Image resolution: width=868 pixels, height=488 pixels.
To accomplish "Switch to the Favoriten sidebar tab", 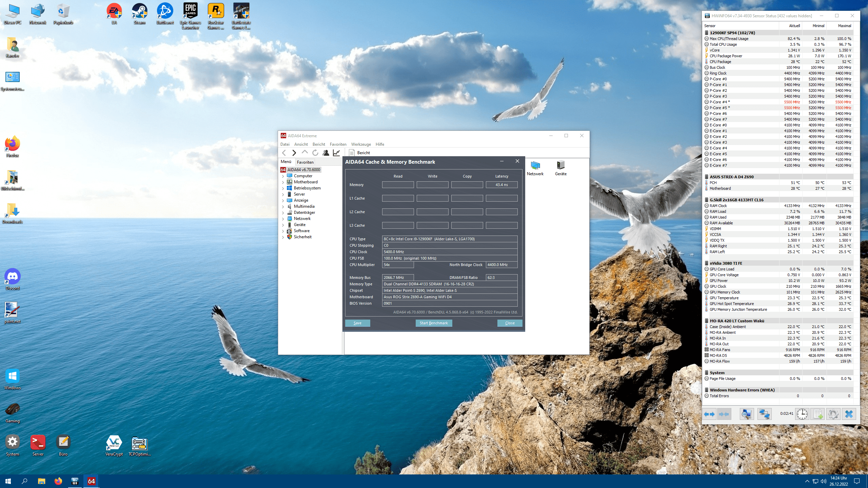I will pyautogui.click(x=305, y=162).
